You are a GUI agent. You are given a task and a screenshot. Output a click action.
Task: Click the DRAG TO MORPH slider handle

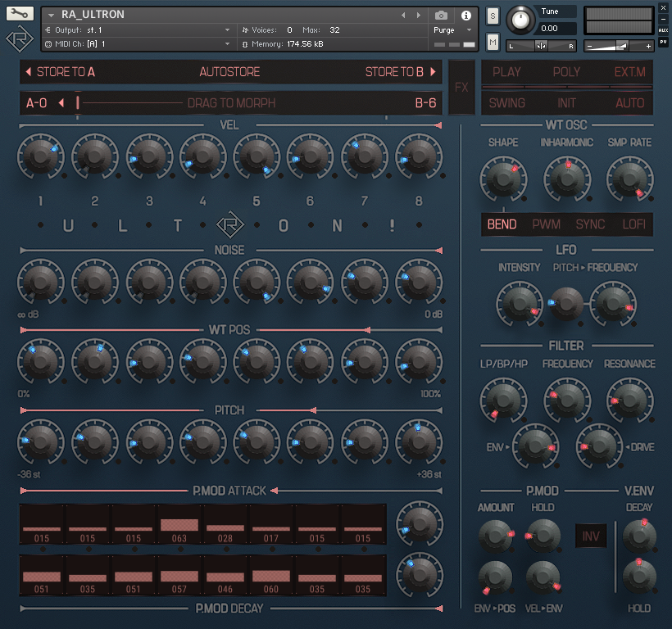click(78, 102)
